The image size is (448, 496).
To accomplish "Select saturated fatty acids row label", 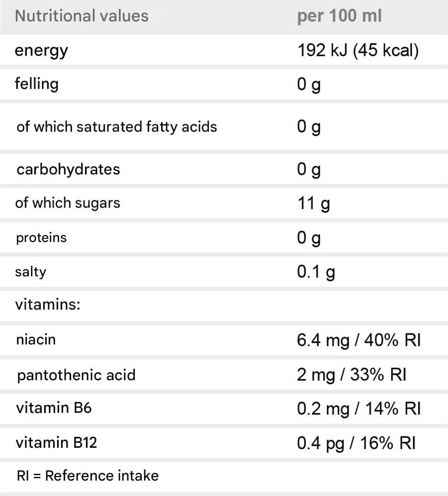I will coord(117,127).
